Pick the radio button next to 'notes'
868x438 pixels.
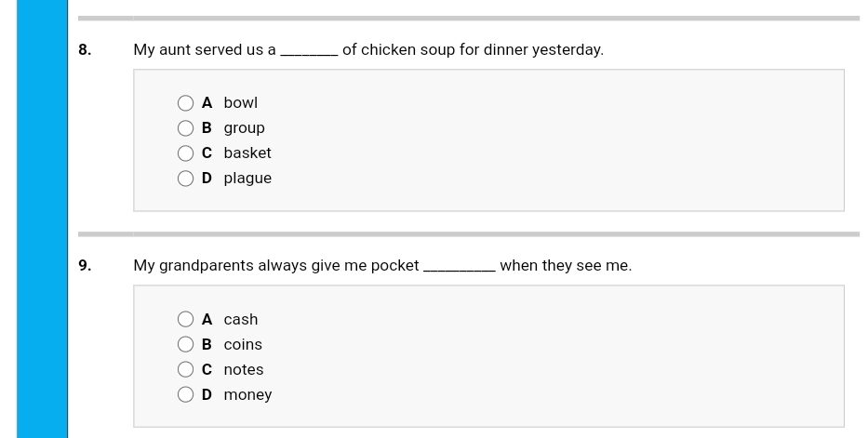tap(186, 370)
